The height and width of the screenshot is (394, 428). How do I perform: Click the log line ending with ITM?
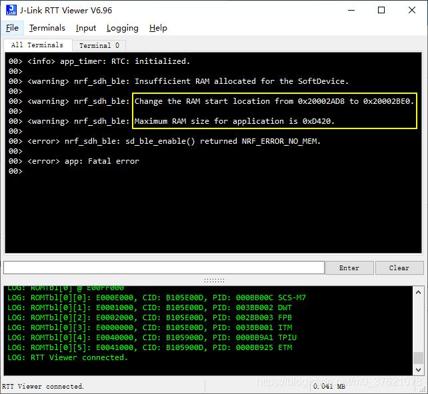coord(149,327)
